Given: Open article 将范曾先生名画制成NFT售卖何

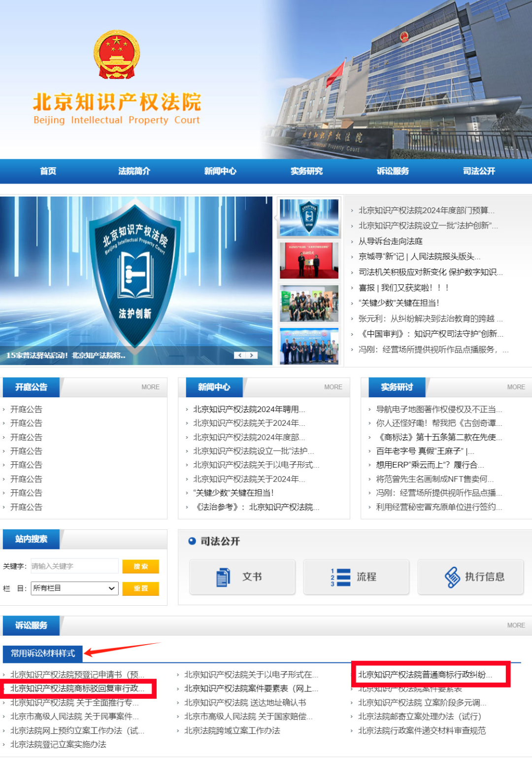Looking at the screenshot, I should 434,479.
